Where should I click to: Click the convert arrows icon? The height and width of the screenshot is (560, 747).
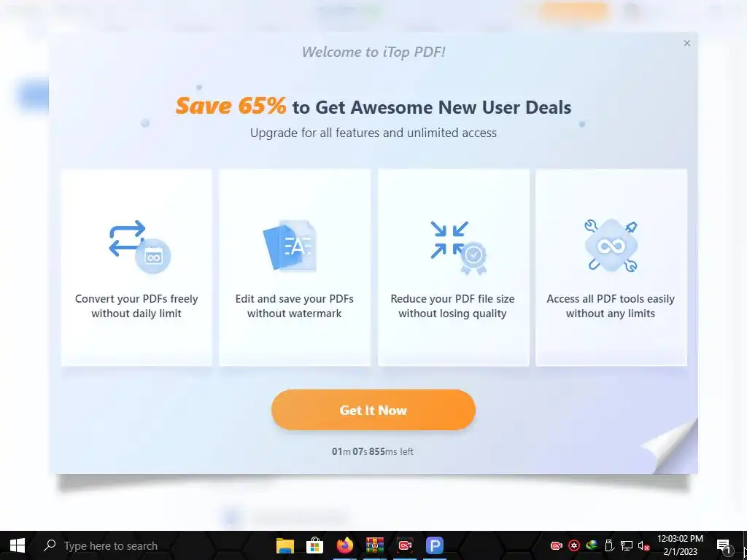point(139,246)
